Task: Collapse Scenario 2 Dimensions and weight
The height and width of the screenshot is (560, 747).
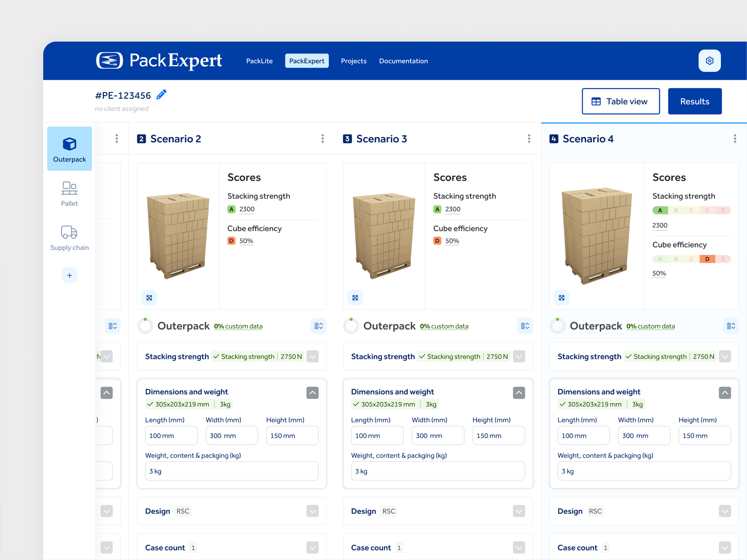Action: 312,393
